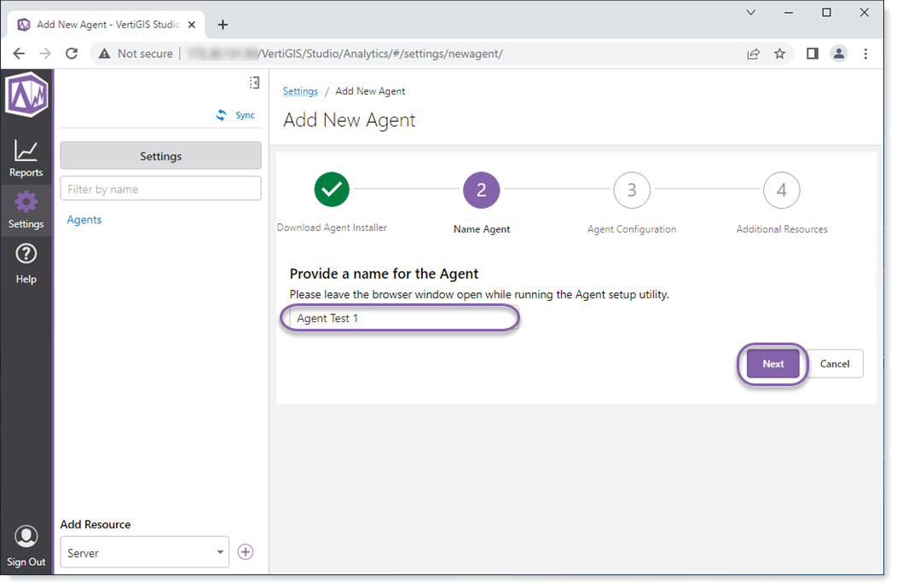Open the browser three-dot menu
897x588 pixels.
tap(865, 54)
